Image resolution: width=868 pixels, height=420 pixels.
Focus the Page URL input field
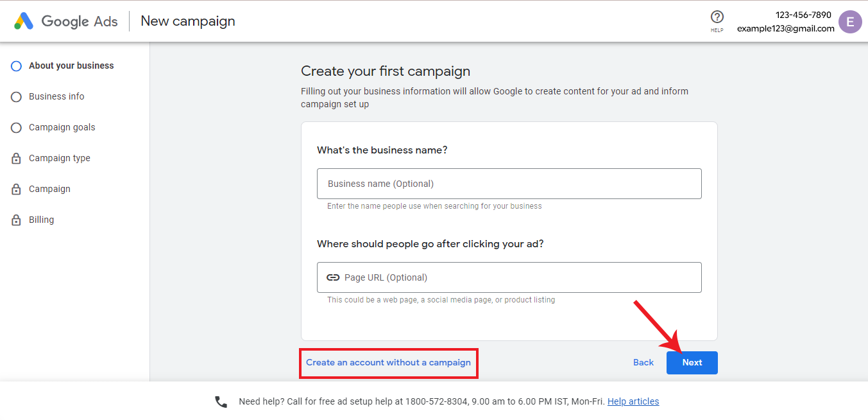point(520,277)
